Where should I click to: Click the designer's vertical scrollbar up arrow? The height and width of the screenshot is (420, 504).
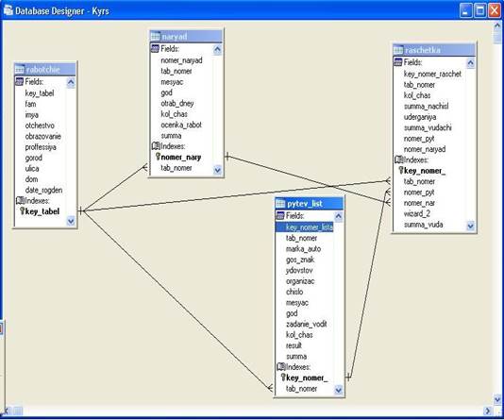[497, 26]
